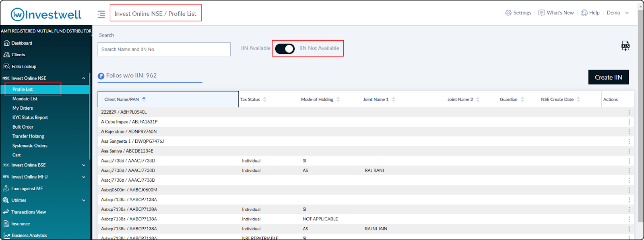Open Mandate List menu item
Screen dimensions: 644x240
point(25,99)
